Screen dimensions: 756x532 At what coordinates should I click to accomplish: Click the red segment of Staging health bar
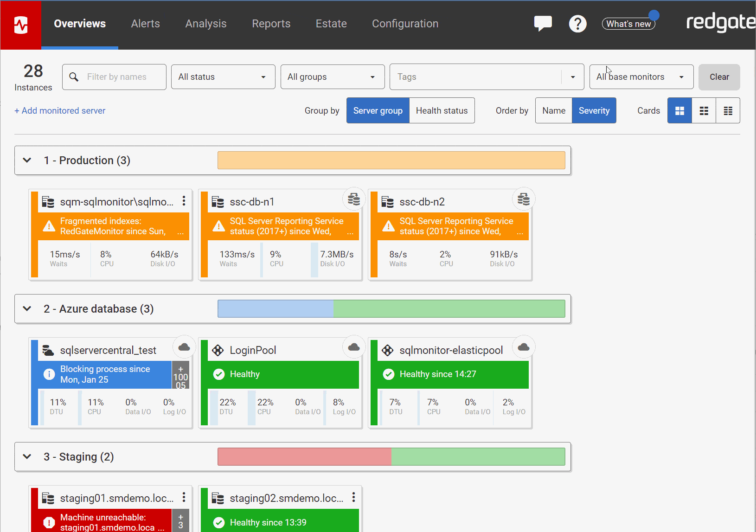[x=304, y=457]
